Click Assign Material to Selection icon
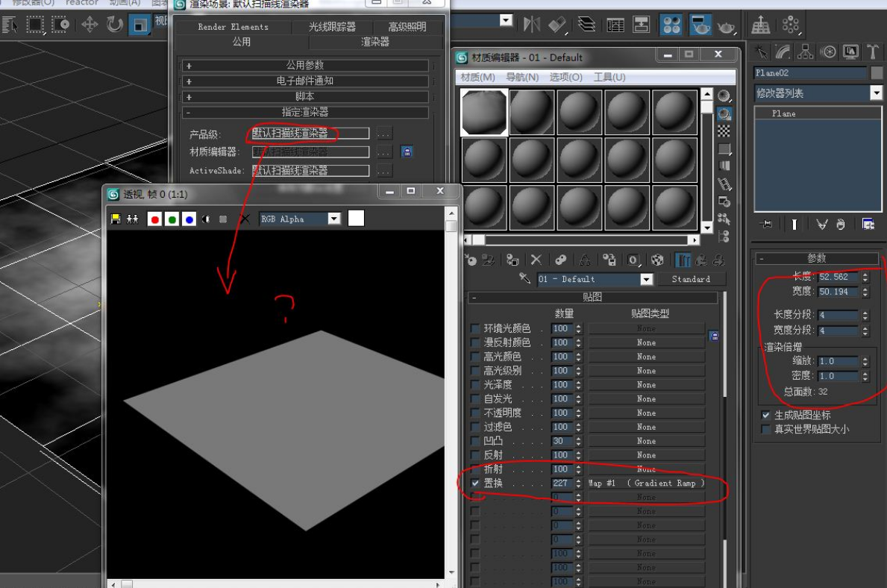The width and height of the screenshot is (887, 588). (x=513, y=260)
